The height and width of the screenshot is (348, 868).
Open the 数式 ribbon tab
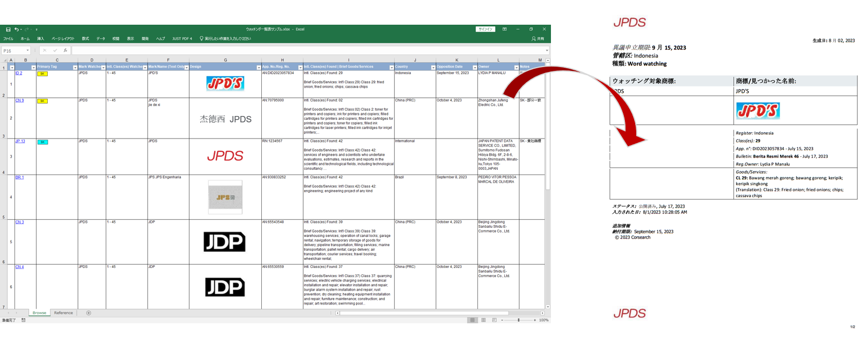pyautogui.click(x=85, y=39)
